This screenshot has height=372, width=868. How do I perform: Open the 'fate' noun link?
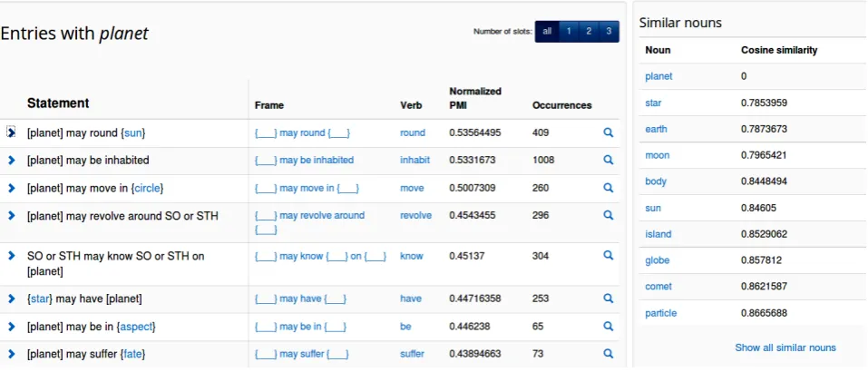(x=132, y=354)
